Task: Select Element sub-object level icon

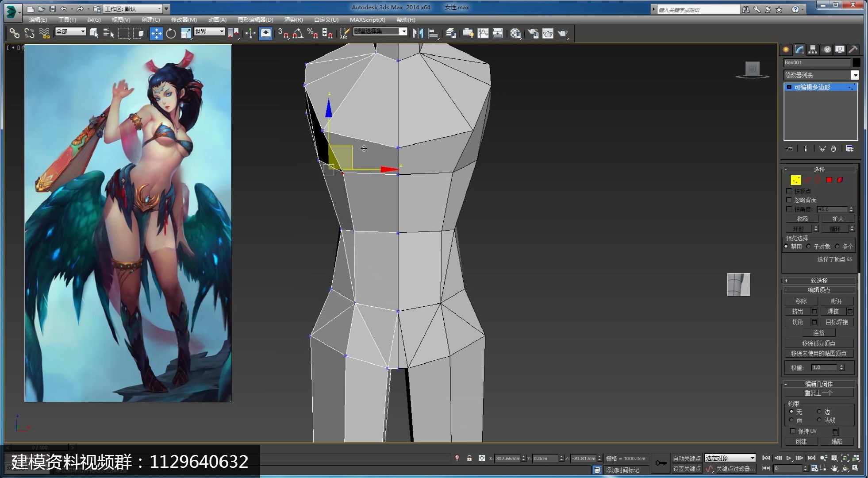Action: coord(840,180)
